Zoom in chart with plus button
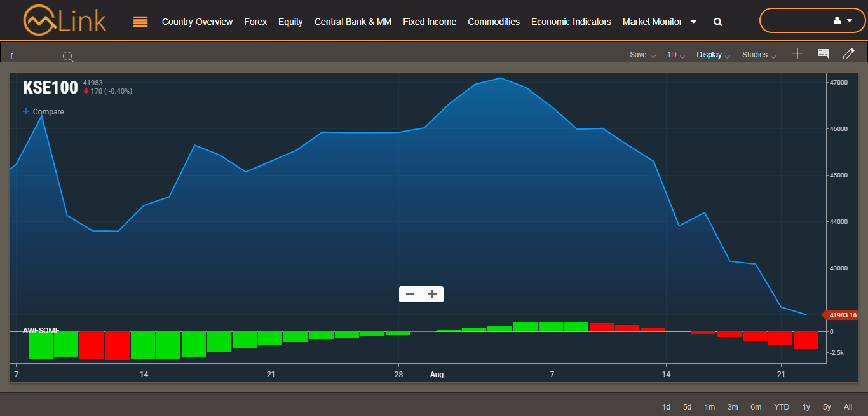The width and height of the screenshot is (868, 416). [x=433, y=294]
